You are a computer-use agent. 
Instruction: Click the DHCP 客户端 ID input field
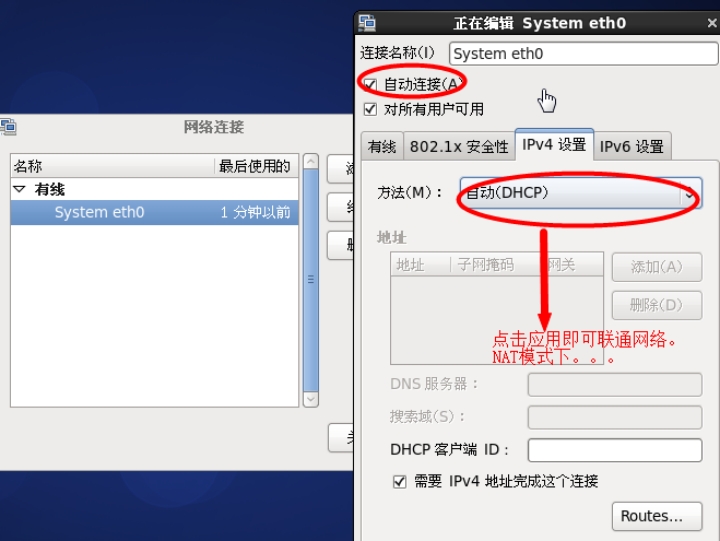click(x=615, y=450)
